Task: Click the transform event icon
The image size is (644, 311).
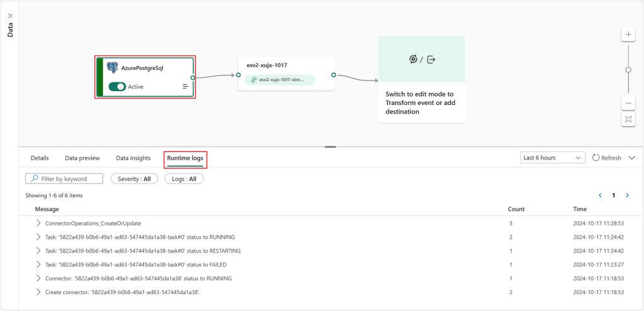Action: coord(413,60)
